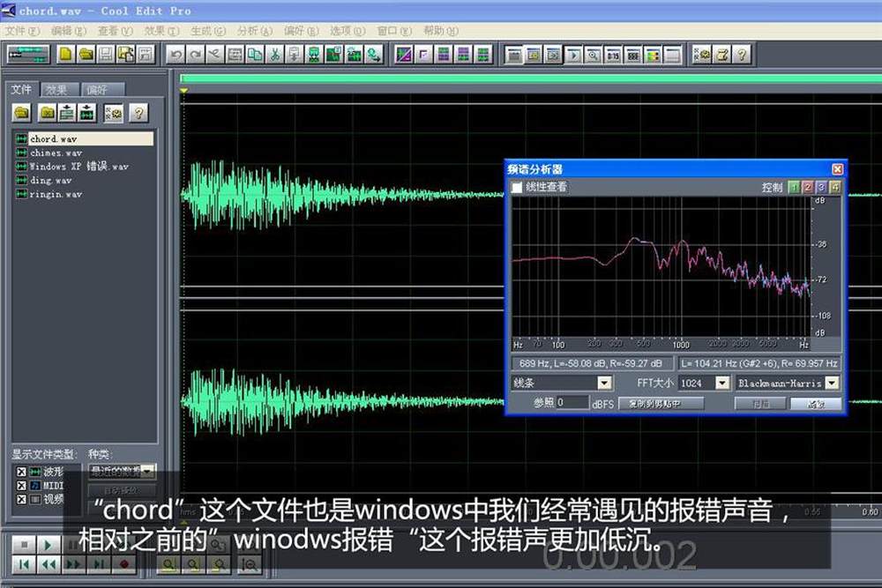Jump to end with the skip-forward button
882x588 pixels.
click(x=99, y=564)
